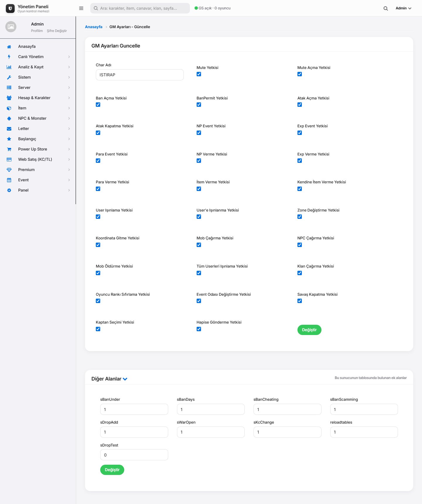
Task: Click the magnifier icon in top right
Action: click(x=386, y=8)
